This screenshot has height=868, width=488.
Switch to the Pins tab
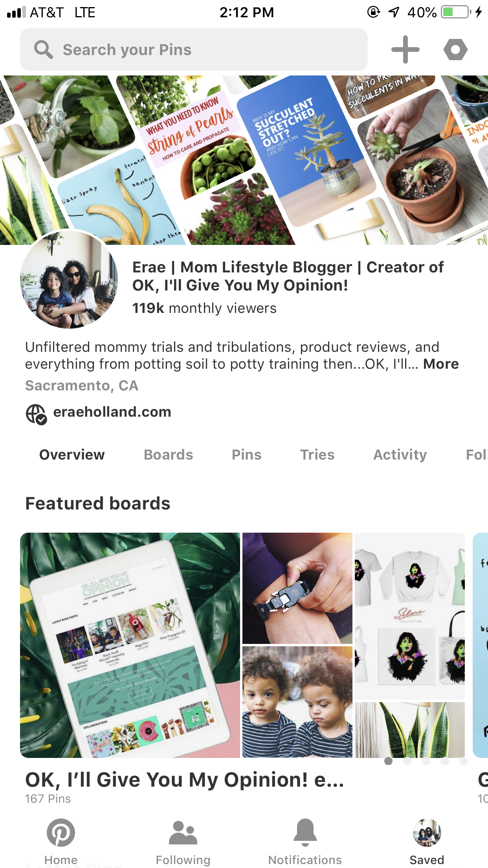(246, 455)
